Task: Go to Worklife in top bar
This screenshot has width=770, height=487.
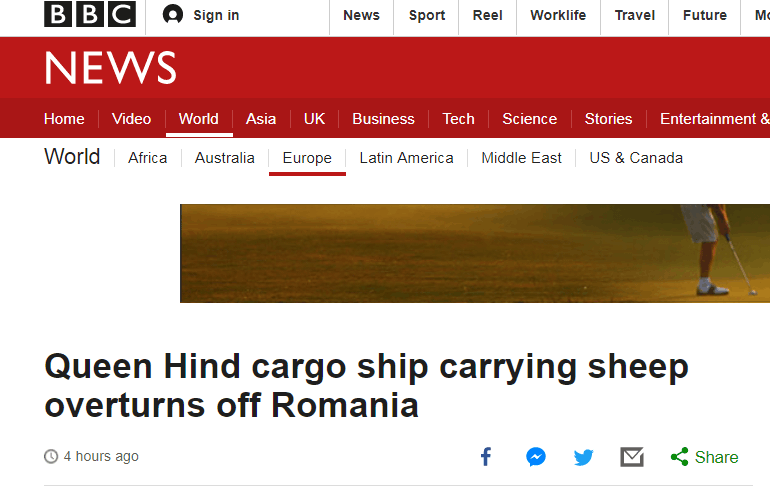Action: click(558, 15)
